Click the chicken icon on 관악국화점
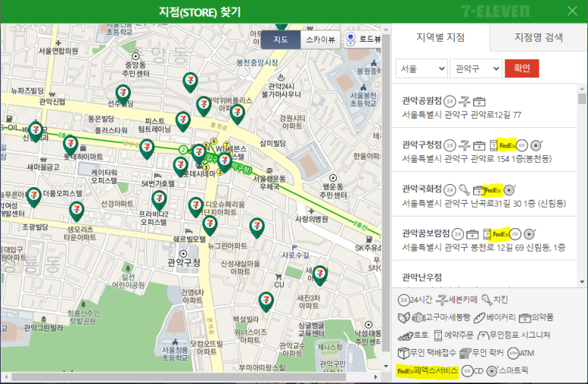The width and height of the screenshot is (588, 384). point(464,190)
